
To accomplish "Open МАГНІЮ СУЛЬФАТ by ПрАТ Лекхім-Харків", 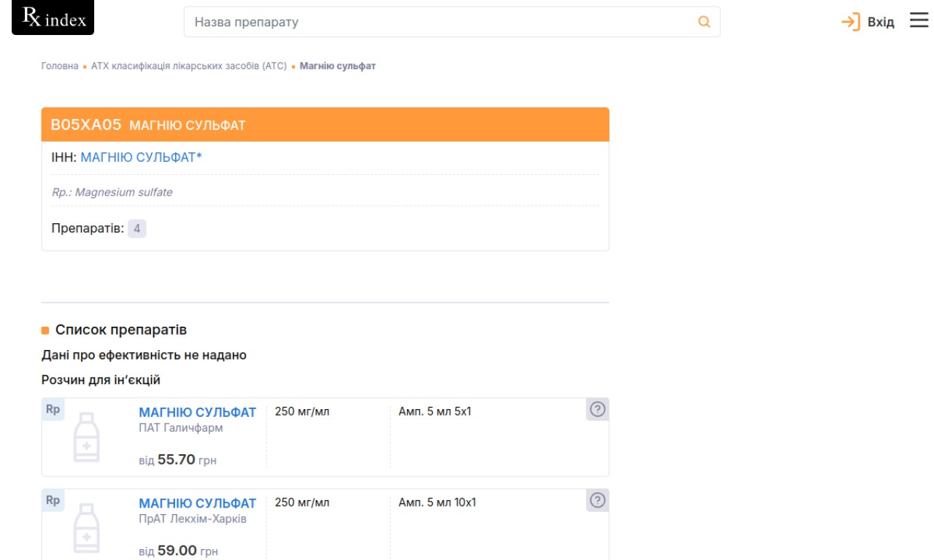I will 198,503.
